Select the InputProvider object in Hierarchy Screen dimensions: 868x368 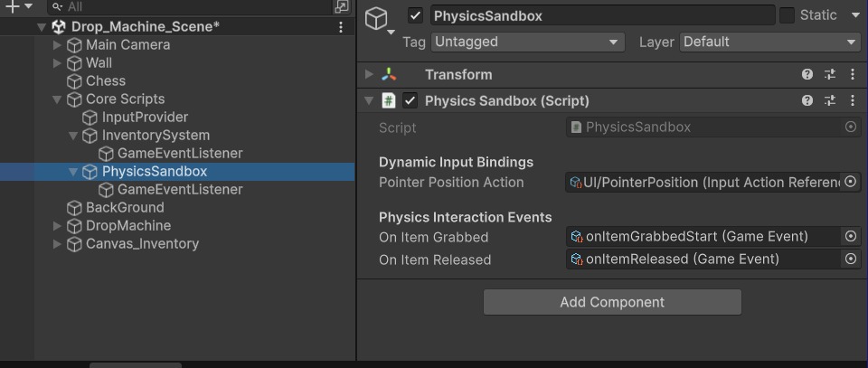145,117
